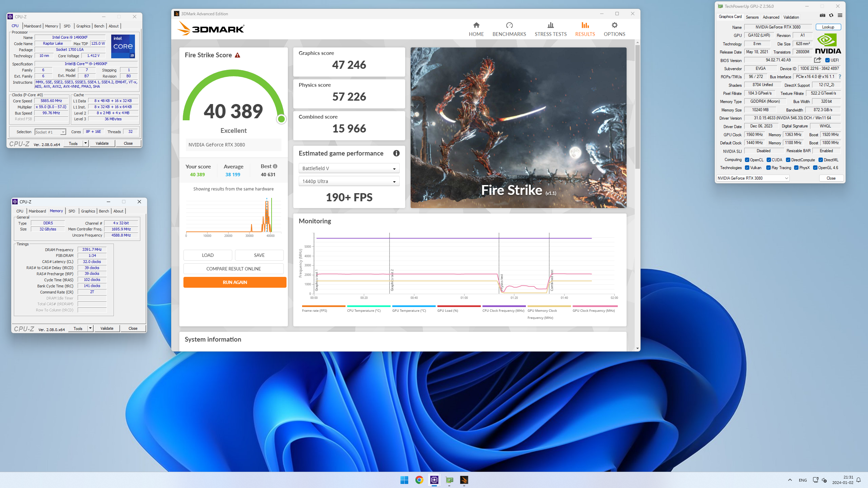Show estimated game performance info
The height and width of the screenshot is (488, 868).
396,153
